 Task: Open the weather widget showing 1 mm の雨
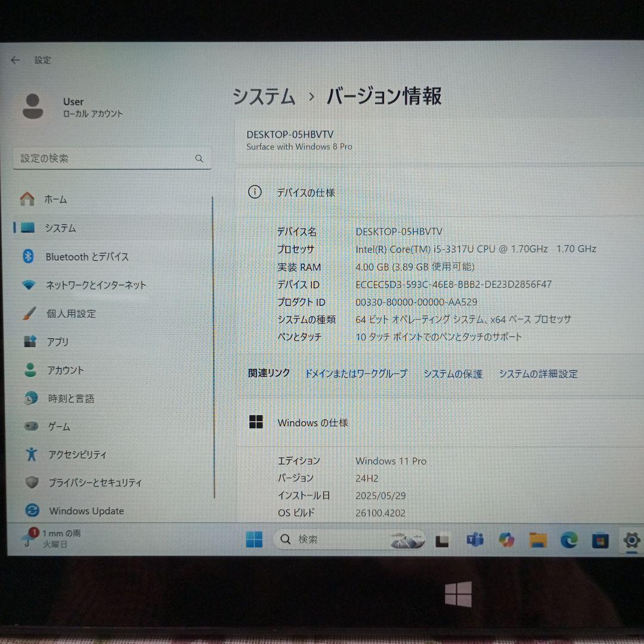(52, 538)
